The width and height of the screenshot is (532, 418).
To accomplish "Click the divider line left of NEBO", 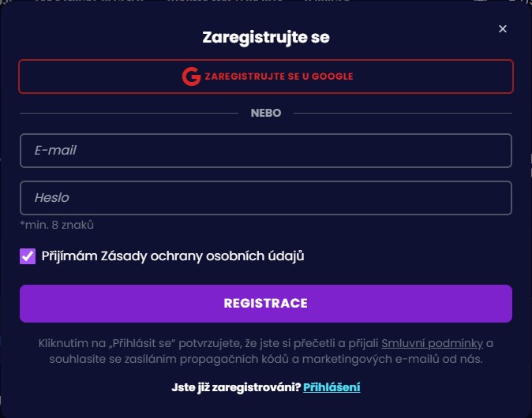I will [x=126, y=113].
